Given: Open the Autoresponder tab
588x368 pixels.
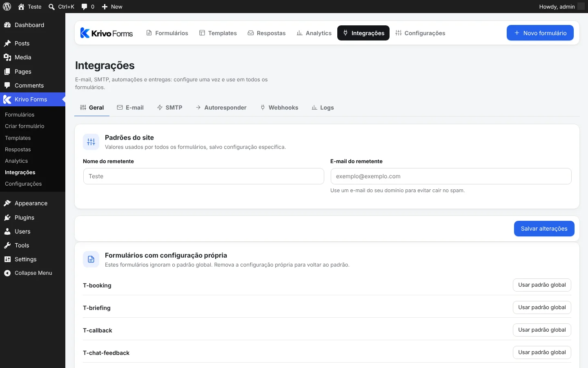Looking at the screenshot, I should pyautogui.click(x=221, y=108).
